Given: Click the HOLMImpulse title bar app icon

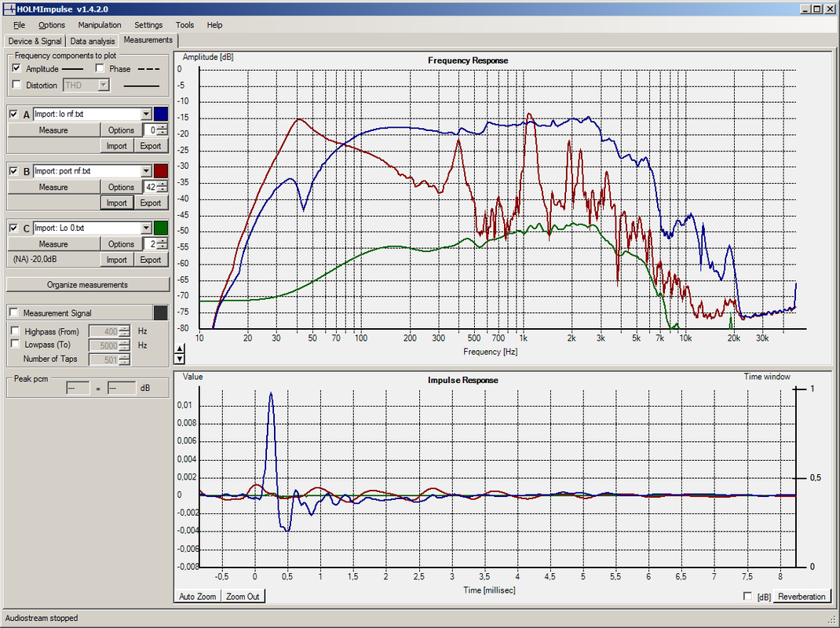Looking at the screenshot, I should point(9,9).
